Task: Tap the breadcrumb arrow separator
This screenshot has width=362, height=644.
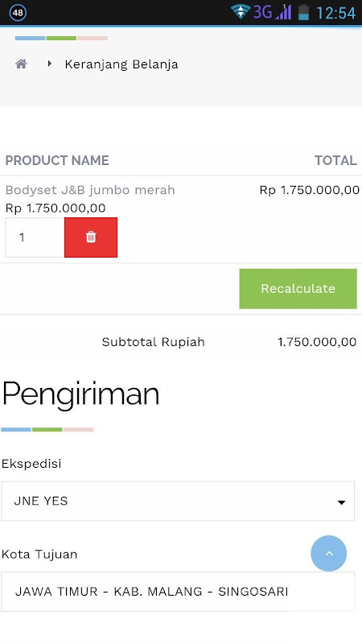Action: point(50,64)
